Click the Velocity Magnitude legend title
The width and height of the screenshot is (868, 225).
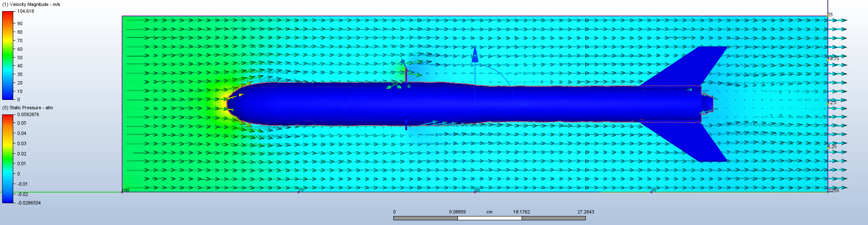[x=31, y=4]
